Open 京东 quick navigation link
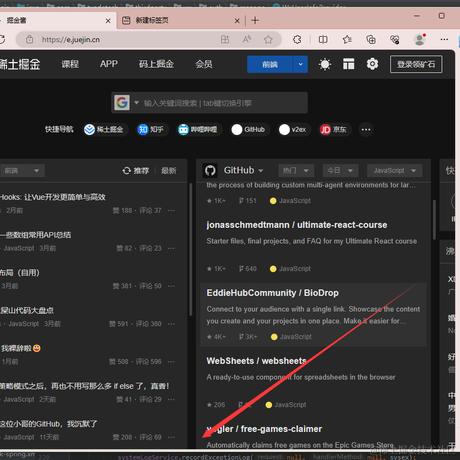Viewport: 460px width, 460px height. (333, 129)
